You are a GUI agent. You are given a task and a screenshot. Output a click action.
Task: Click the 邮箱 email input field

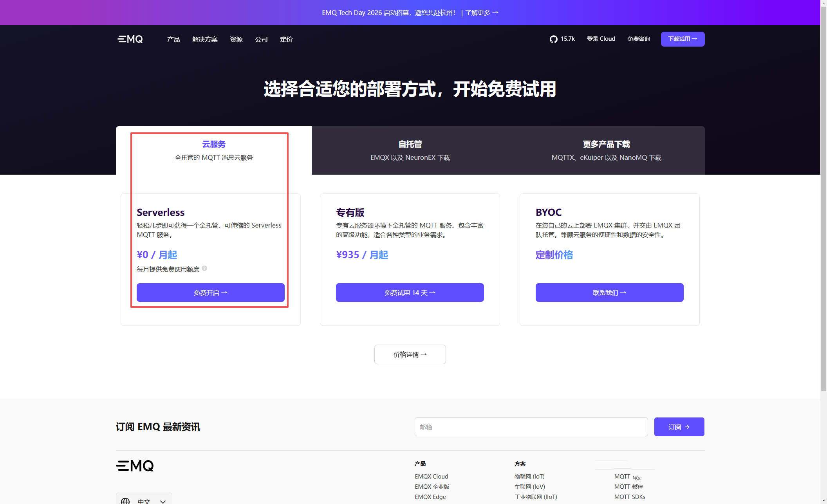click(531, 427)
